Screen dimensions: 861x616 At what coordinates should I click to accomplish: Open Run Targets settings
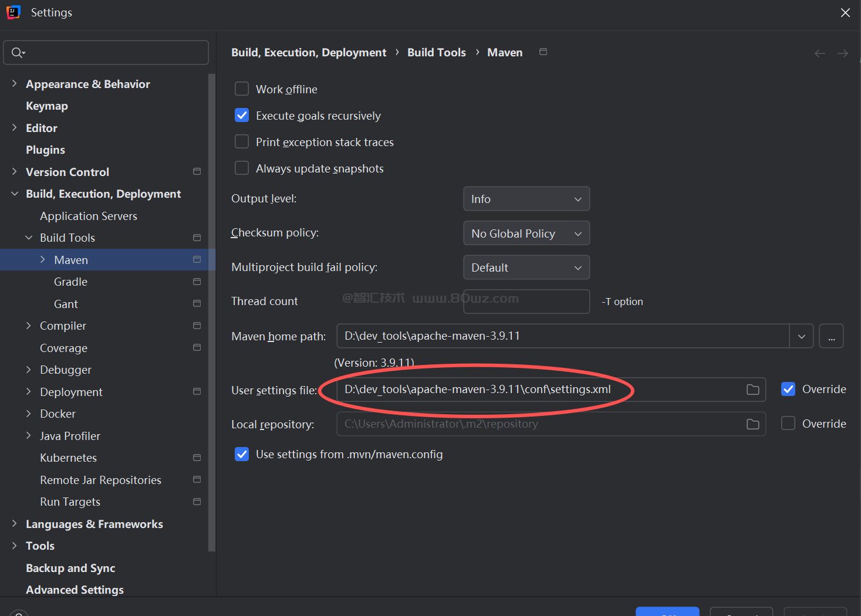70,502
